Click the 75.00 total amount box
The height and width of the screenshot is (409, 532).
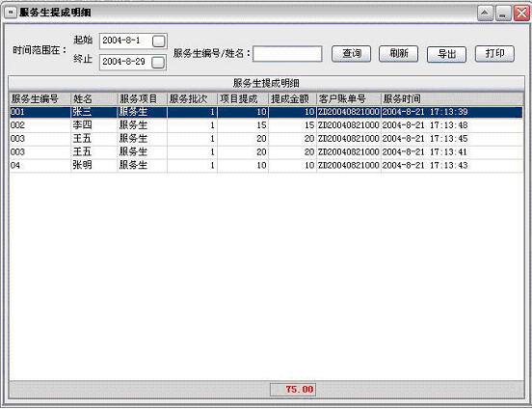pyautogui.click(x=293, y=390)
